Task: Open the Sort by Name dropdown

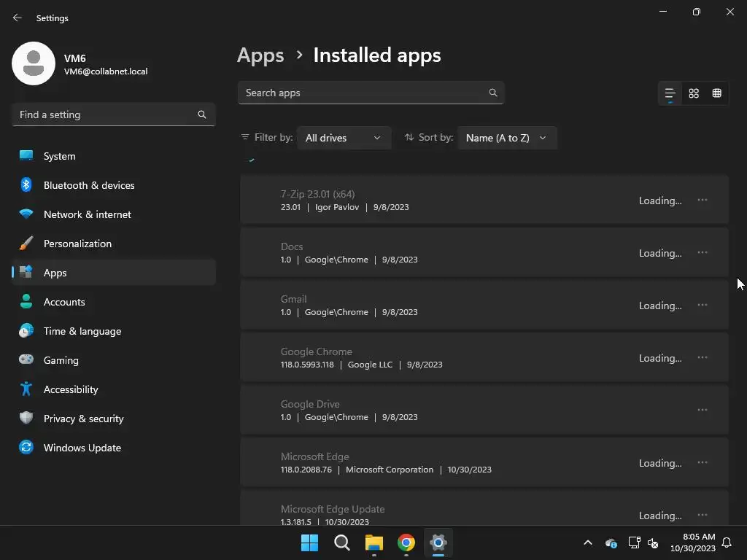Action: coord(507,138)
